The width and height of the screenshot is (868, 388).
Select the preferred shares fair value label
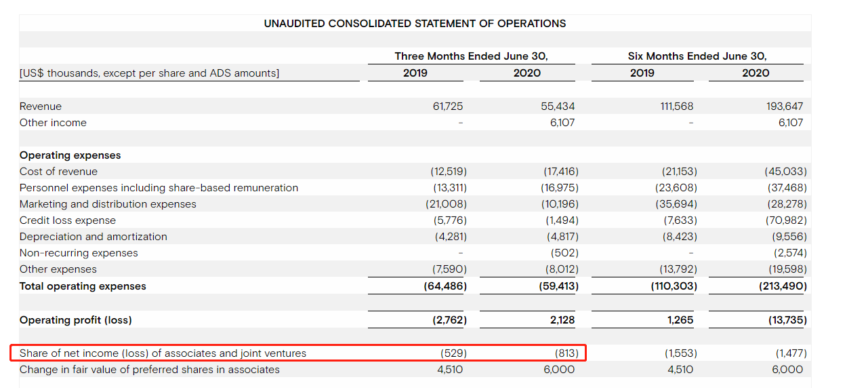coord(149,370)
